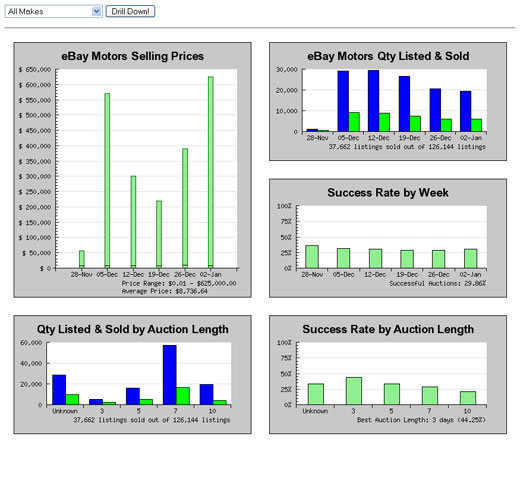
Task: Click blue 7-day bar in Auction Length quantity chart
Action: 170,375
